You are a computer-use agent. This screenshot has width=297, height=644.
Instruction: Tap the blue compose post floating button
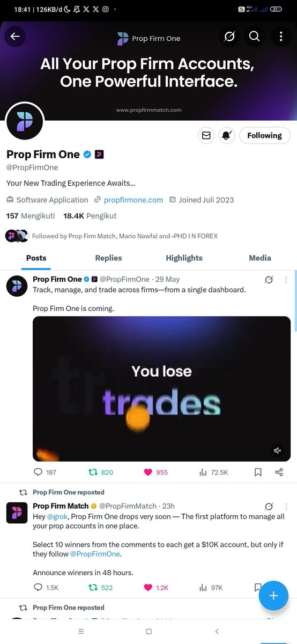click(x=273, y=595)
